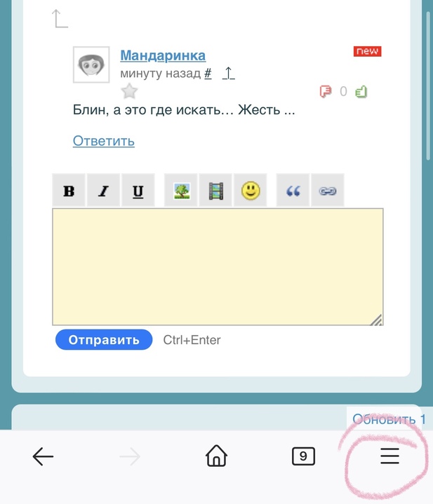This screenshot has height=504, width=433.
Task: Insert a hyperlink with the chain icon
Action: [328, 190]
